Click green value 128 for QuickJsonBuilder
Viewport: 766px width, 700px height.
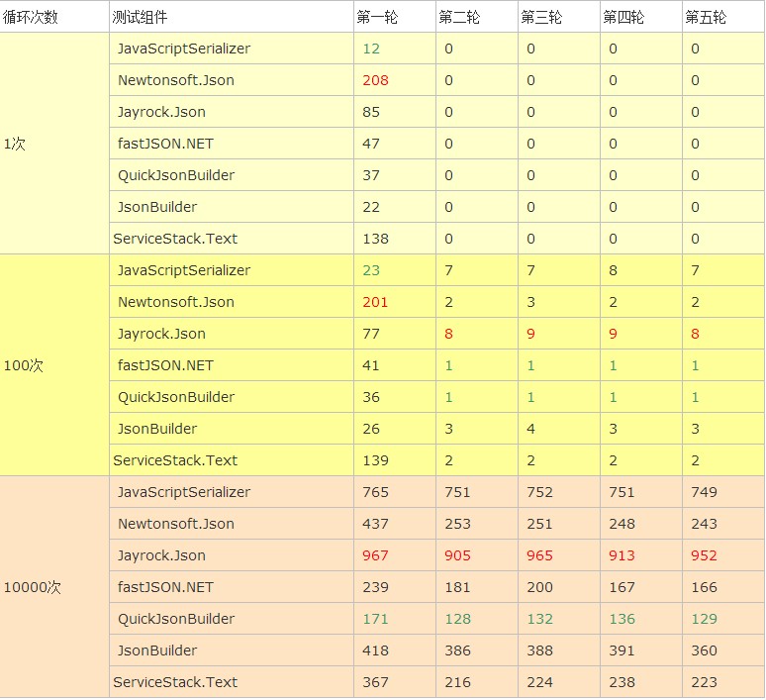click(x=457, y=619)
